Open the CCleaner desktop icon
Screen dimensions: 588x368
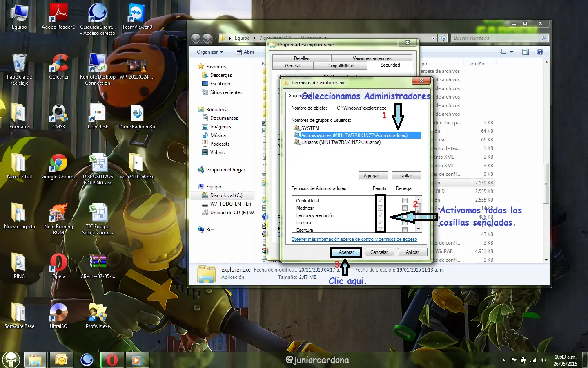point(59,64)
